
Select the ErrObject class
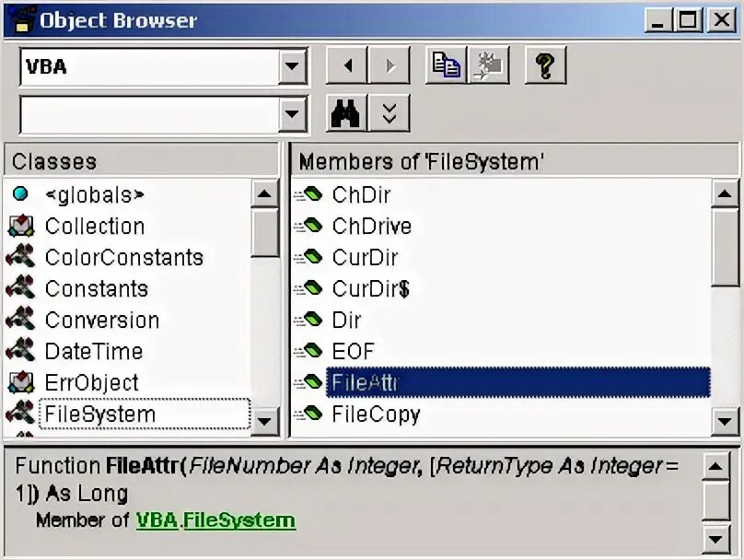pyautogui.click(x=91, y=383)
